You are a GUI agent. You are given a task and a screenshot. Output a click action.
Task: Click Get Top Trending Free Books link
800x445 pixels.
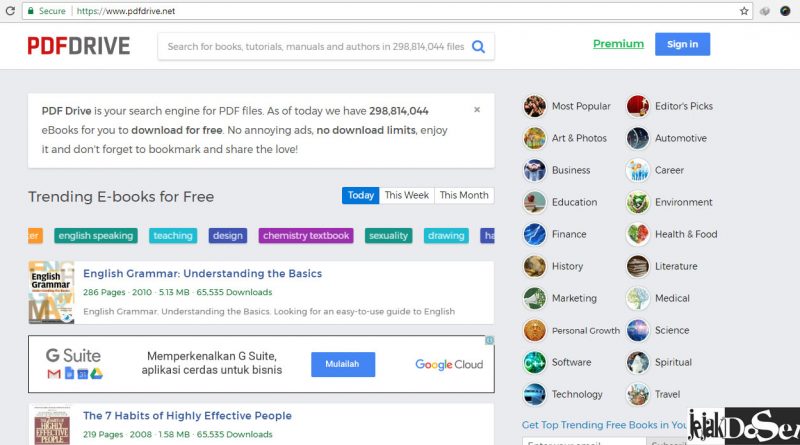click(x=604, y=425)
